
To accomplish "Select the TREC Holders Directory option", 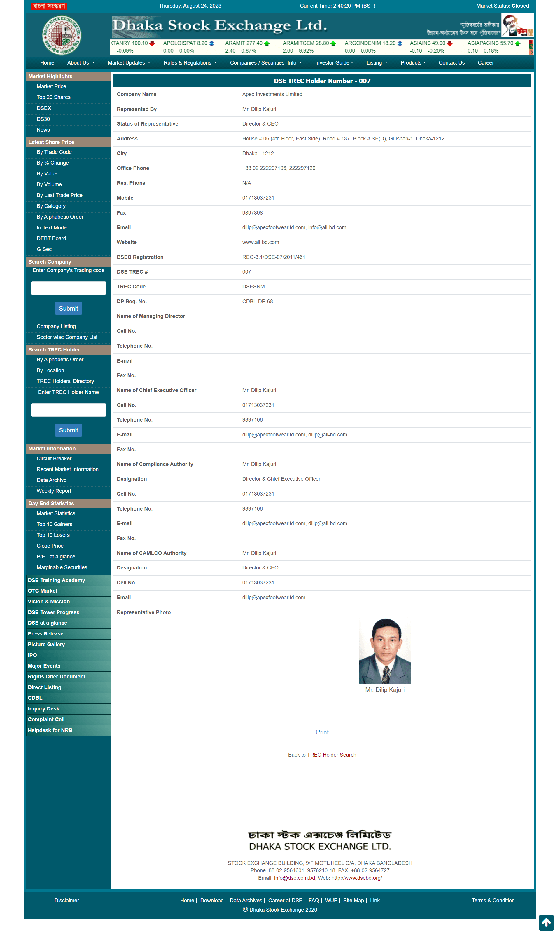I will coord(65,381).
